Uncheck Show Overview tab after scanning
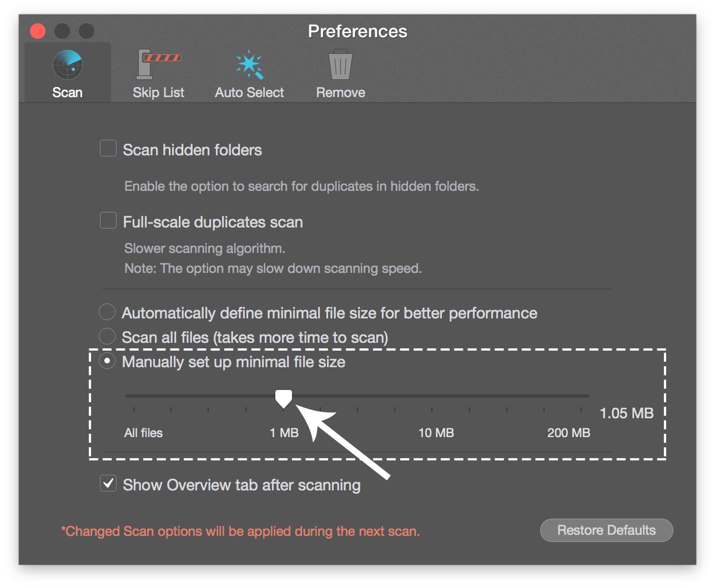Screen dimensions: 715x588 click(x=108, y=484)
